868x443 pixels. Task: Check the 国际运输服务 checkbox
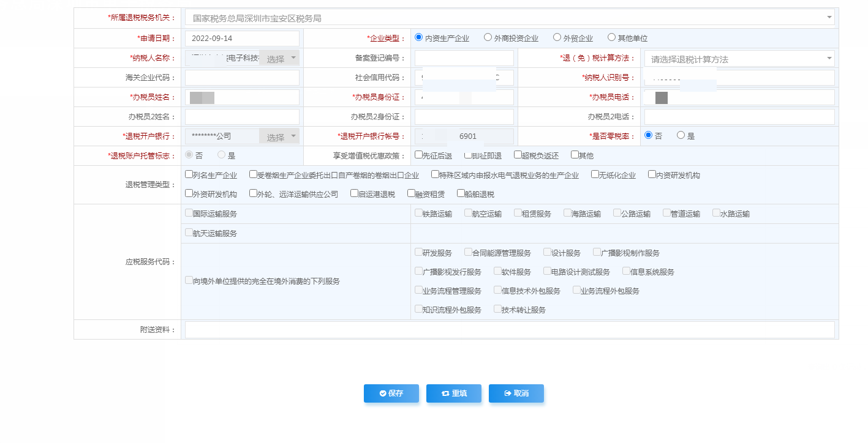coord(189,213)
